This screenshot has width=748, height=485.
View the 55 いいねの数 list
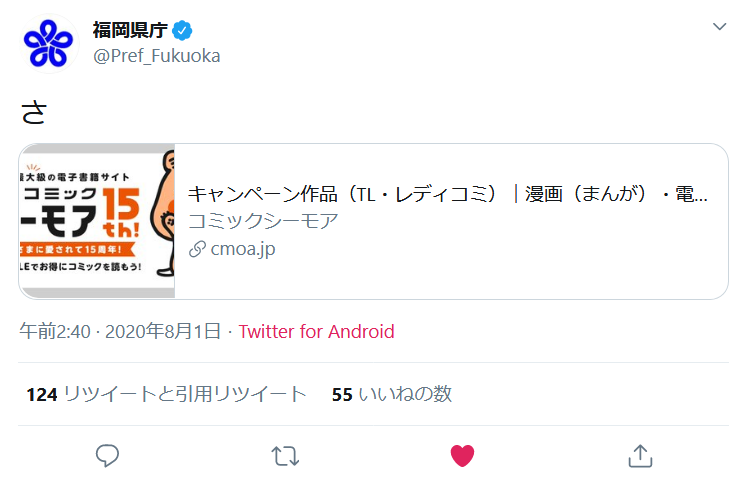click(392, 394)
